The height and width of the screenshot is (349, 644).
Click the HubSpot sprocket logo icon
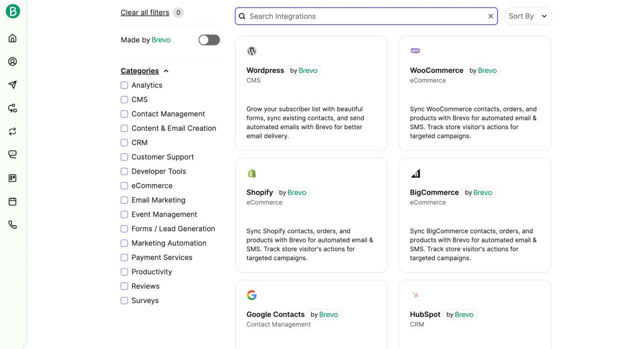(415, 295)
